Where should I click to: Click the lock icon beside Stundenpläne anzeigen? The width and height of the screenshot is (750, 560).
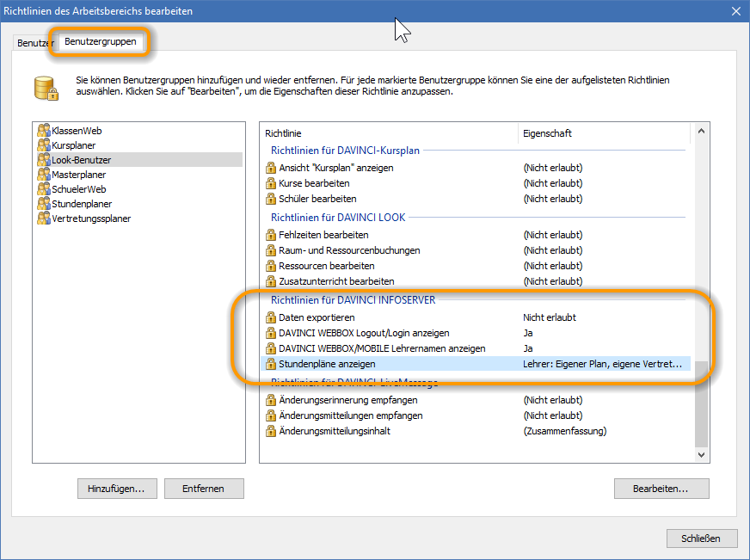click(271, 364)
